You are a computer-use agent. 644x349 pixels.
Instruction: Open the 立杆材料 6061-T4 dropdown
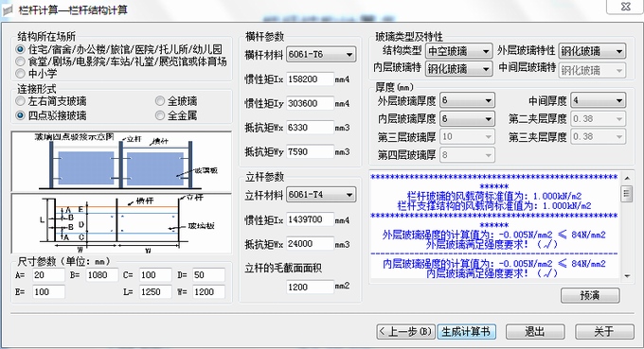(x=321, y=195)
